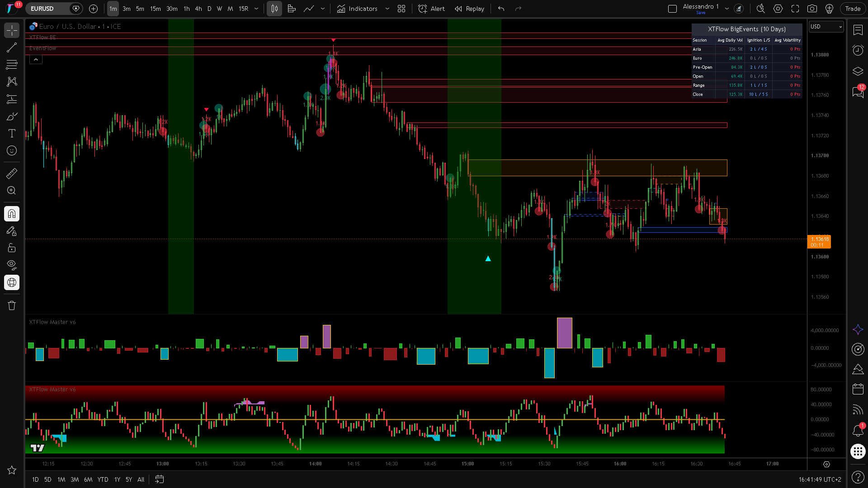Open the calendar panel on right sidebar
The width and height of the screenshot is (868, 488).
[x=858, y=389]
